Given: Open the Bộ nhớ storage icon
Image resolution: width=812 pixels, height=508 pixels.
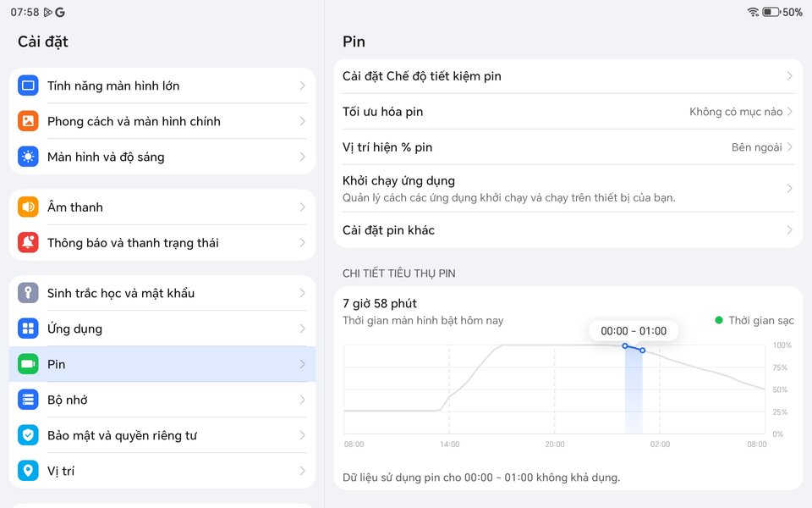Looking at the screenshot, I should 28,400.
